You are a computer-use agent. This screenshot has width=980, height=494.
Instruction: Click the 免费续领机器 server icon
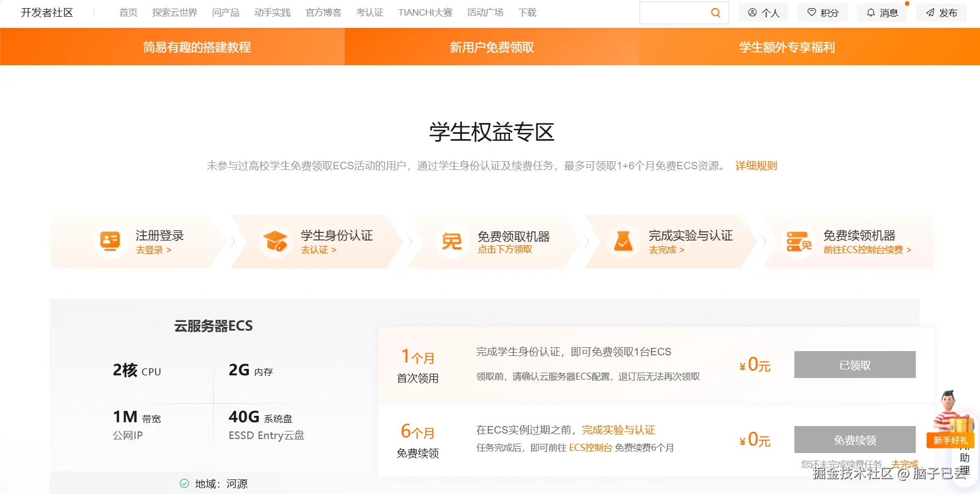pos(799,241)
